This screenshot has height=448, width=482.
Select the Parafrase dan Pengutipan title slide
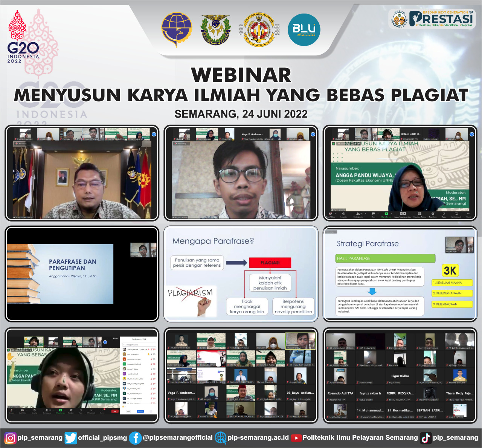point(60,274)
